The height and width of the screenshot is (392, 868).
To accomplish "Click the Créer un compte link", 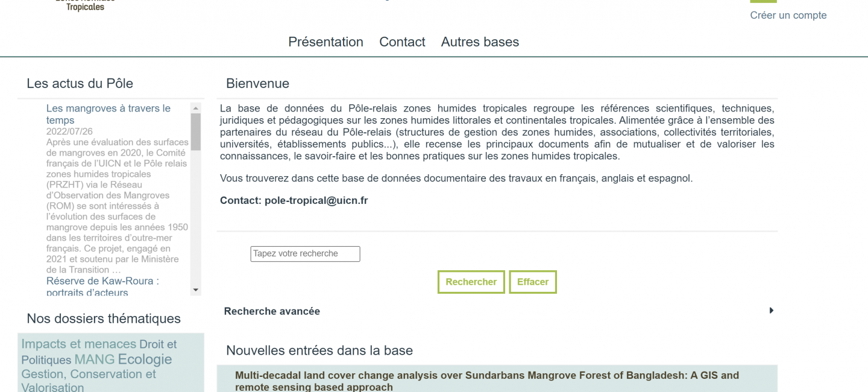I will coord(788,15).
